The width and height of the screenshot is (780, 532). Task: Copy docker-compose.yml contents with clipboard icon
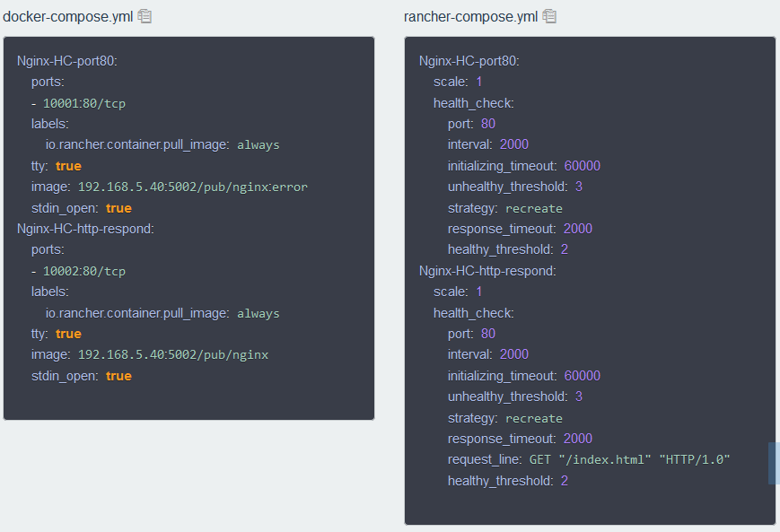[x=145, y=16]
